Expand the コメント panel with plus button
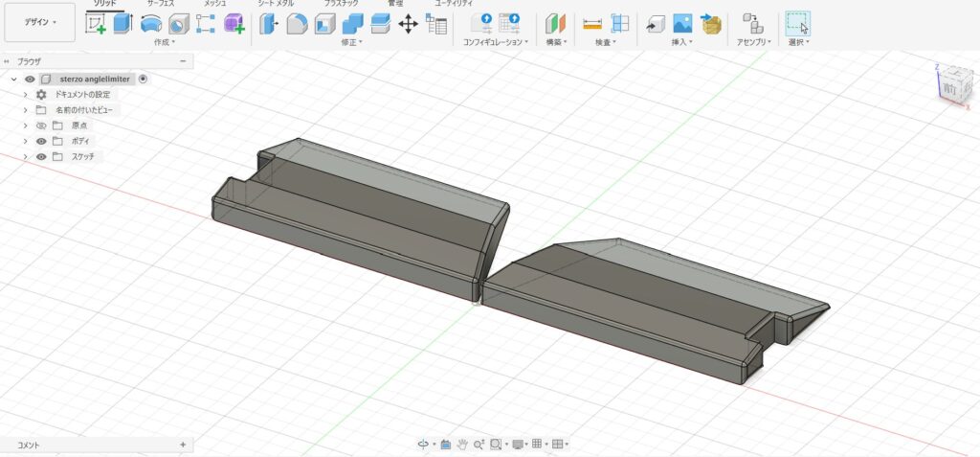980x457 pixels. tap(183, 446)
